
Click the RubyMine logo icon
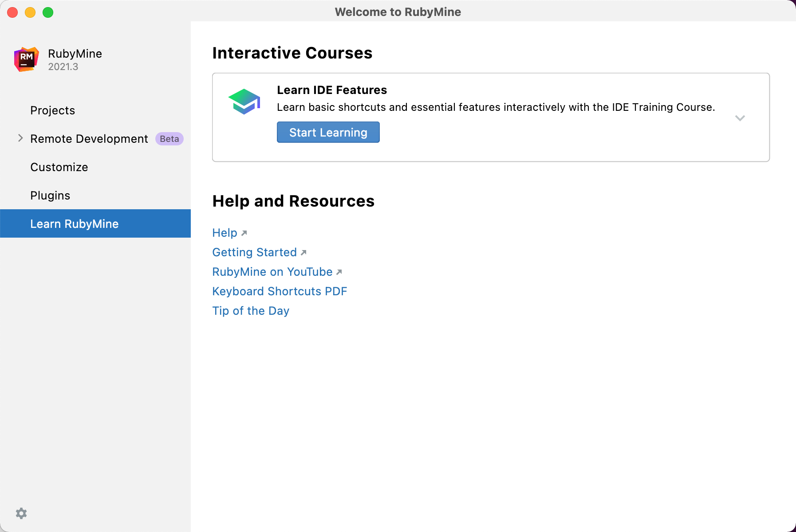(x=27, y=59)
